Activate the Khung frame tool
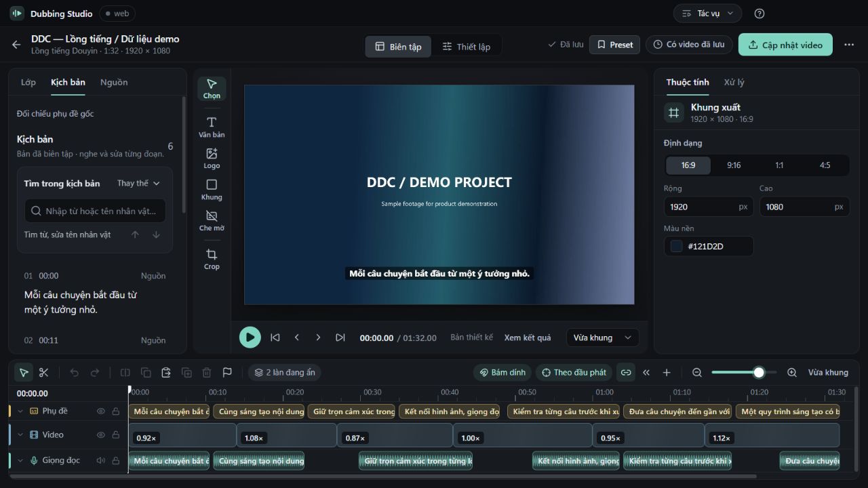Image resolution: width=868 pixels, height=488 pixels. (212, 189)
